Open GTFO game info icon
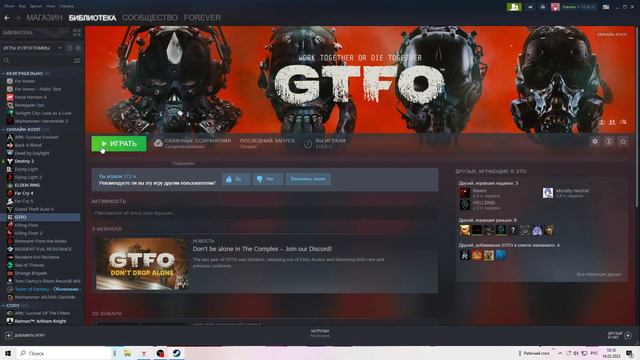This screenshot has width=640, height=360. 609,141
